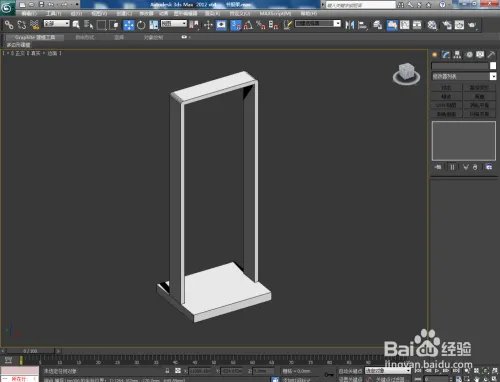Open the 编辑(E) menu
The height and width of the screenshot is (382, 500).
[29, 13]
